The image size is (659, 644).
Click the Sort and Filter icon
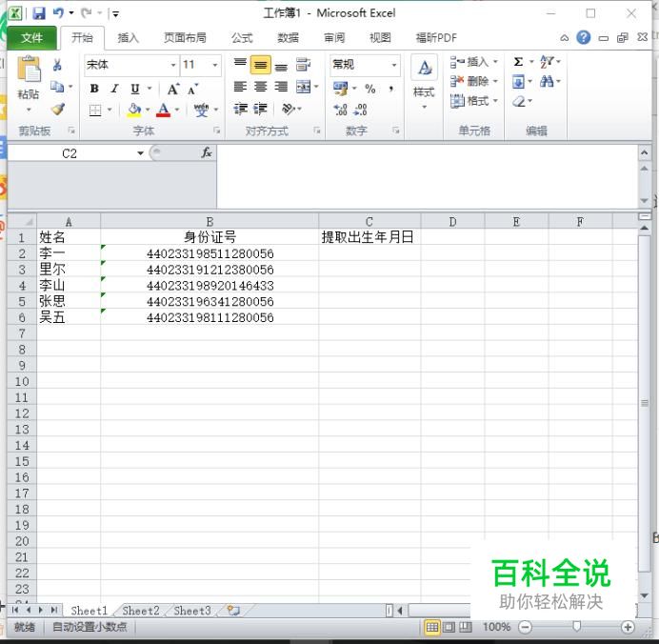[547, 62]
